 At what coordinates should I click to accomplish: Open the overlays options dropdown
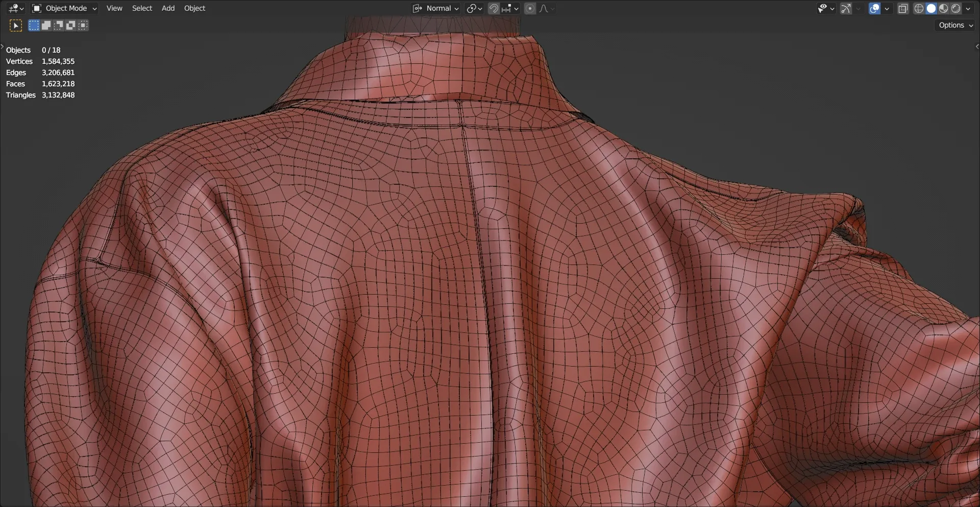pyautogui.click(x=887, y=8)
